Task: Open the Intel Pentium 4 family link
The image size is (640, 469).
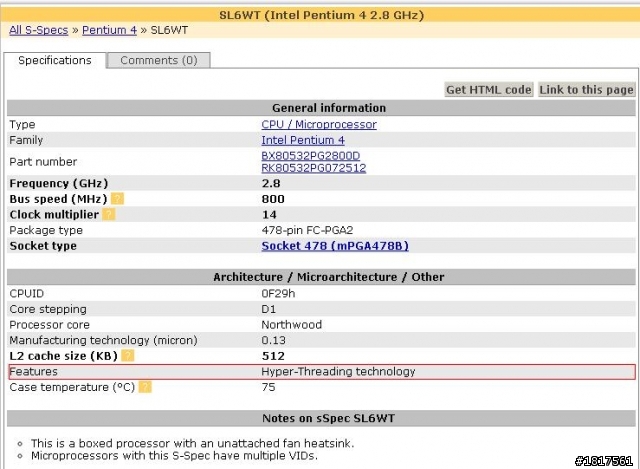Action: (x=303, y=140)
